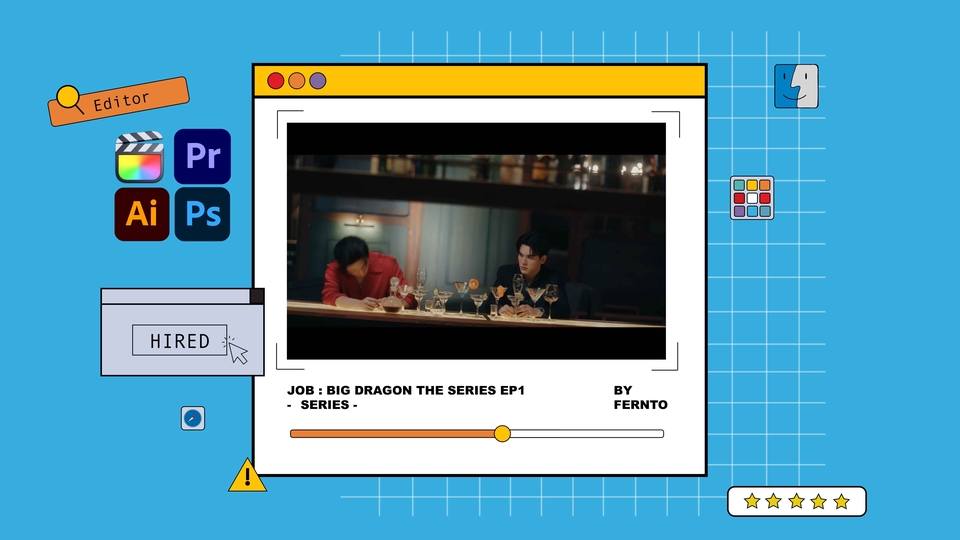Click the bar scene video thumbnail
This screenshot has width=960, height=540.
pos(476,241)
